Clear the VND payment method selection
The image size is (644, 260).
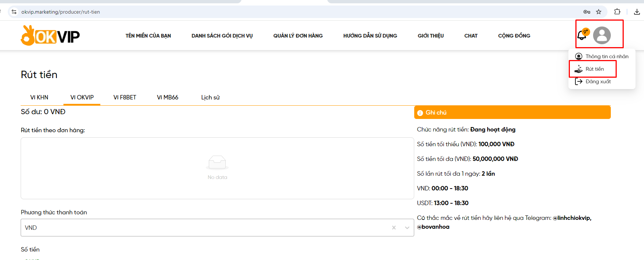coord(394,228)
